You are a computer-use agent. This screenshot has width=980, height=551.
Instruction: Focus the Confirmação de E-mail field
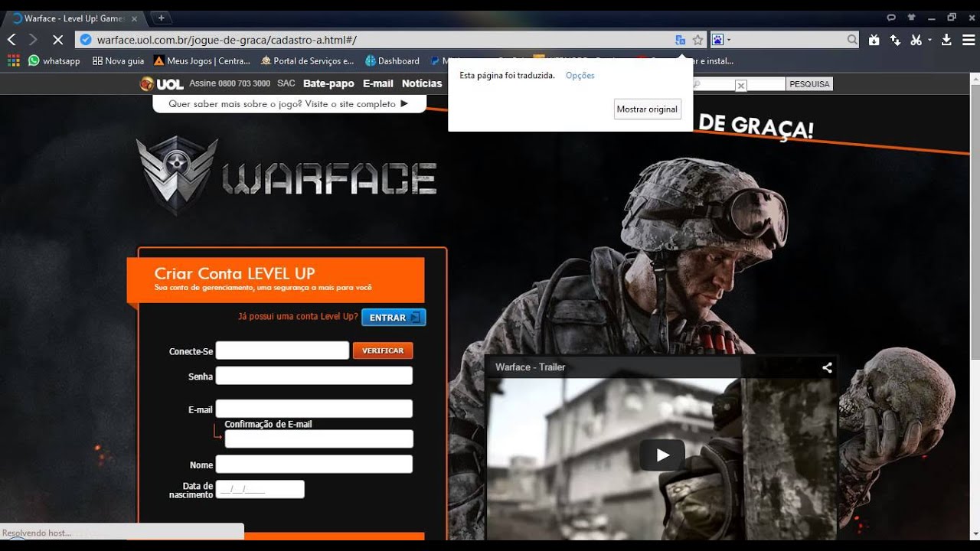tap(319, 439)
